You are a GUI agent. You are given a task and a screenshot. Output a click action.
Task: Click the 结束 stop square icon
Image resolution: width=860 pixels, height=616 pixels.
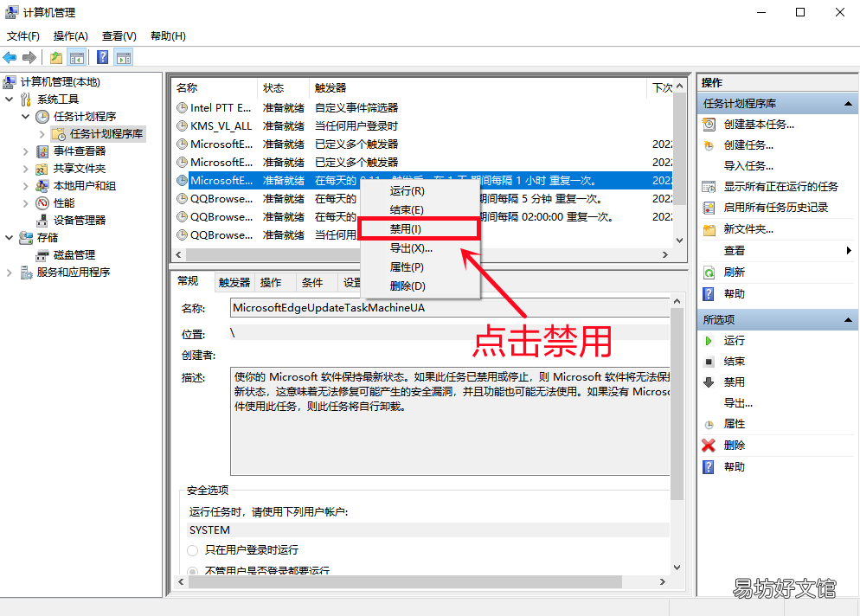coord(709,362)
